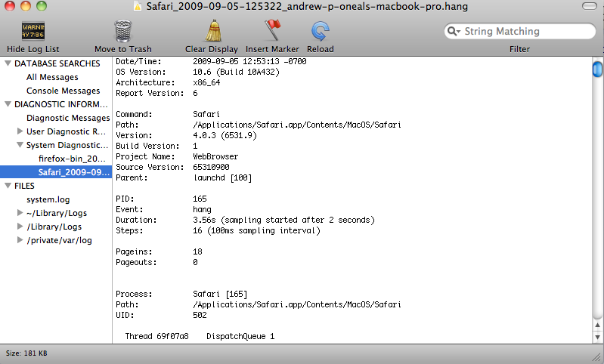Open the search magnifier options dropdown
Viewport: 604px width, 364px height.
(454, 31)
